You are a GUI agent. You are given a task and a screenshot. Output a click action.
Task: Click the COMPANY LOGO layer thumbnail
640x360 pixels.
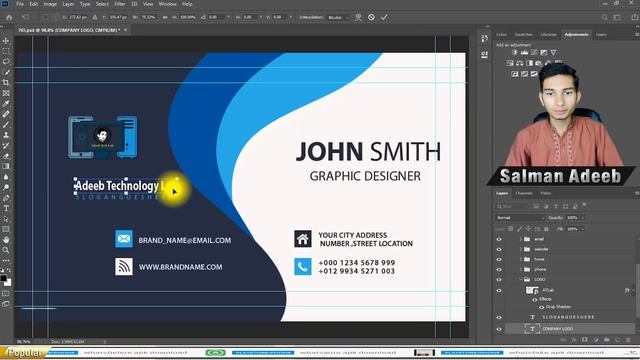click(532, 329)
